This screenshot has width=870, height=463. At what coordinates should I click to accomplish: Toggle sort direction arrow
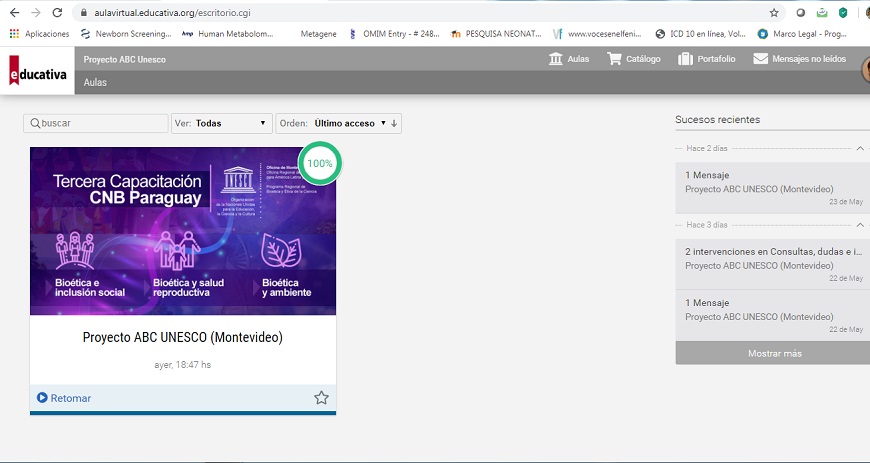(394, 123)
